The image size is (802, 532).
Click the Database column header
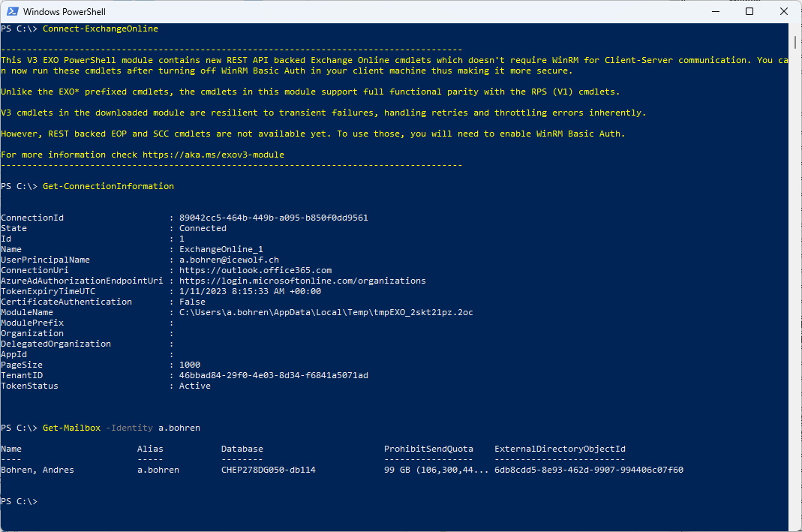(x=242, y=449)
